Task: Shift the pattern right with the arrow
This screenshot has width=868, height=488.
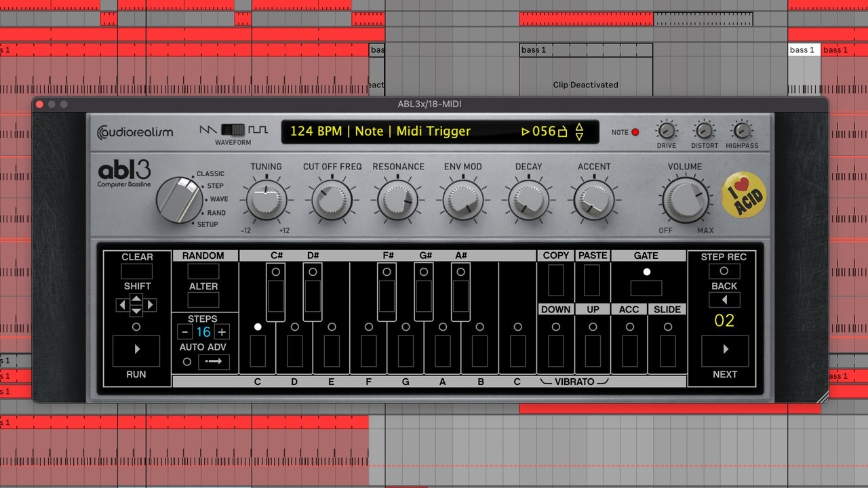Action: pos(151,305)
